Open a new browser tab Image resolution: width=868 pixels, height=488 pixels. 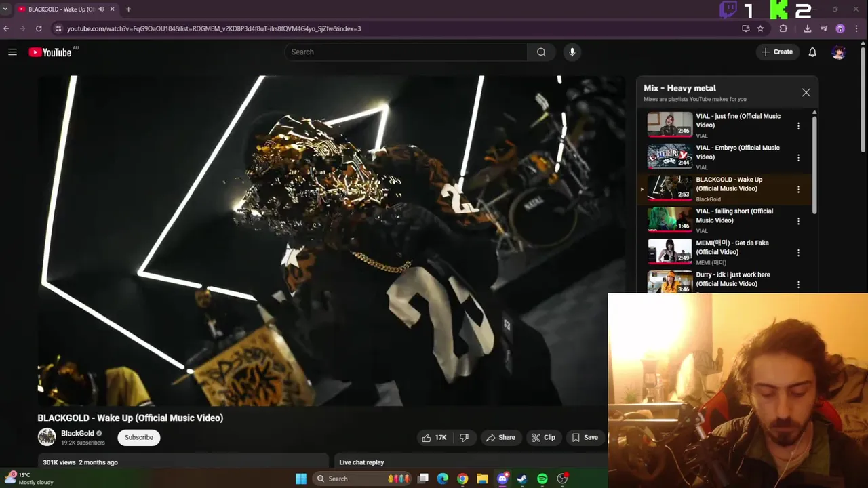coord(128,9)
